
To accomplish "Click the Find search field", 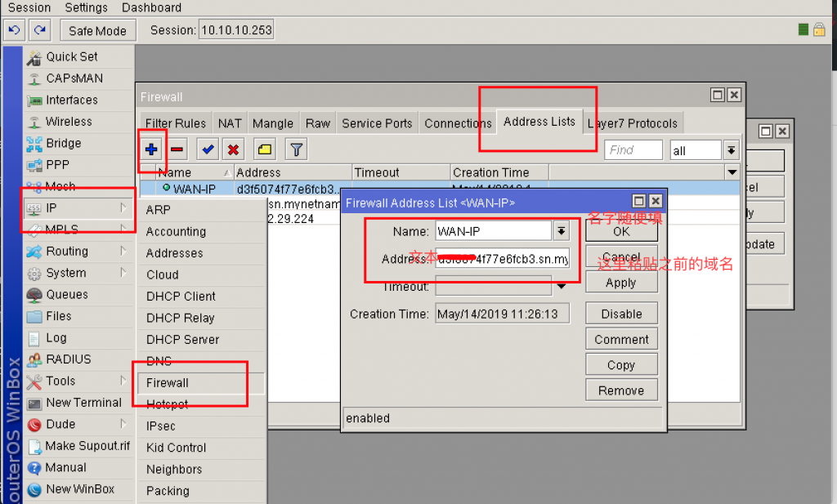I will click(633, 149).
